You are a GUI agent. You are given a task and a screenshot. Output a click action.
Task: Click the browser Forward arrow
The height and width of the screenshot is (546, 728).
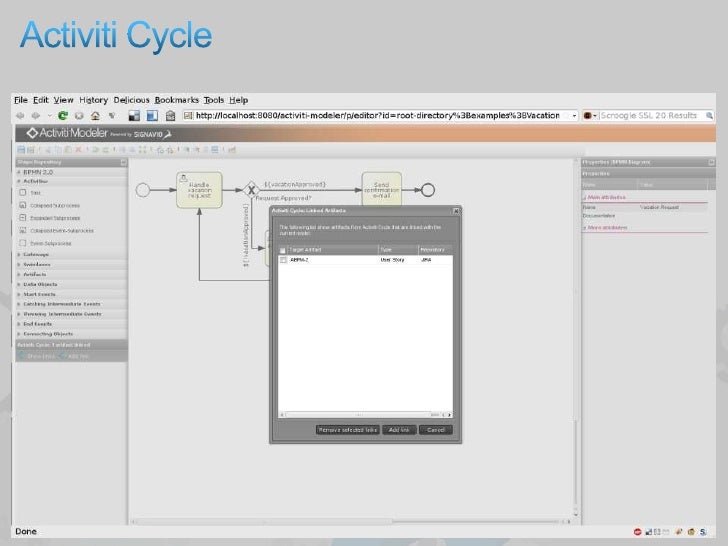(36, 116)
